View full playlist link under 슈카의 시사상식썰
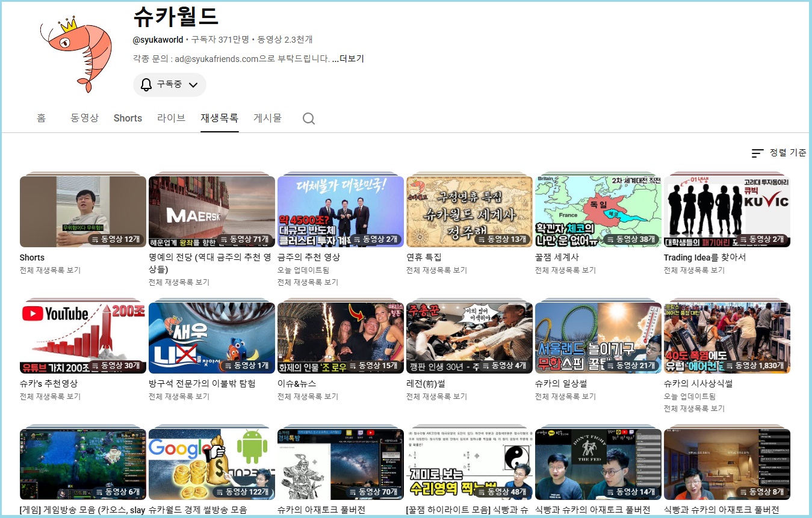 tap(694, 409)
